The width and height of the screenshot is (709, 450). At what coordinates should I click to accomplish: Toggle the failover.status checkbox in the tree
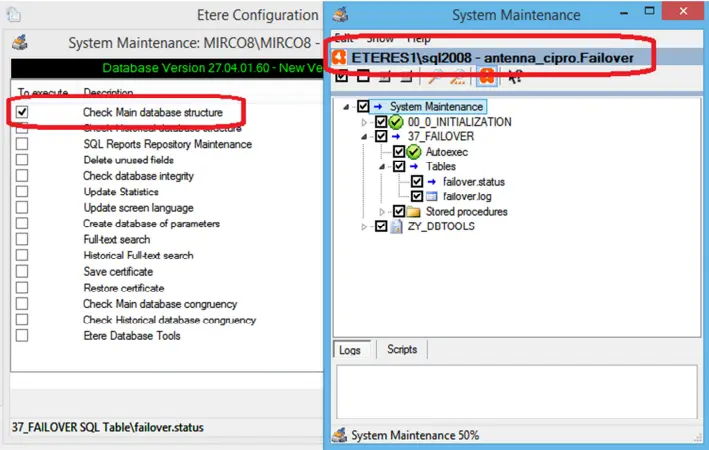(x=417, y=182)
